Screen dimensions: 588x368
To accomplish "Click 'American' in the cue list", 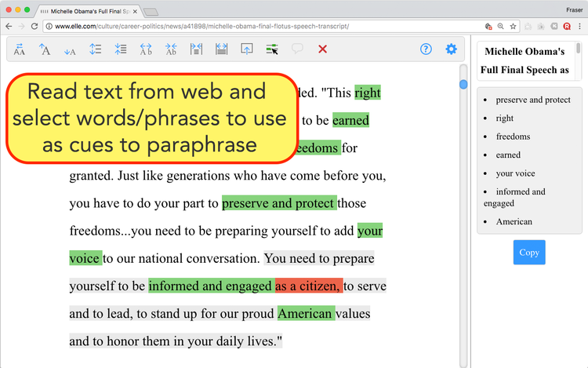I will coord(514,222).
